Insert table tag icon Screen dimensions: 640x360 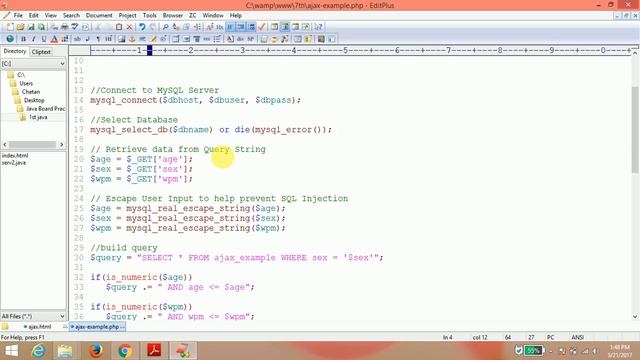pyautogui.click(x=176, y=39)
